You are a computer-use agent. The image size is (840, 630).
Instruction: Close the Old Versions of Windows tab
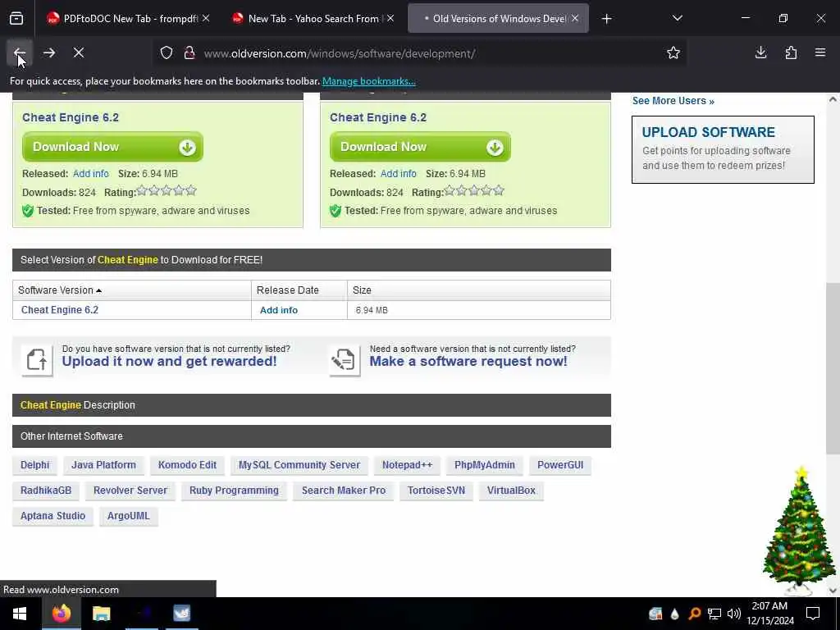tap(575, 19)
